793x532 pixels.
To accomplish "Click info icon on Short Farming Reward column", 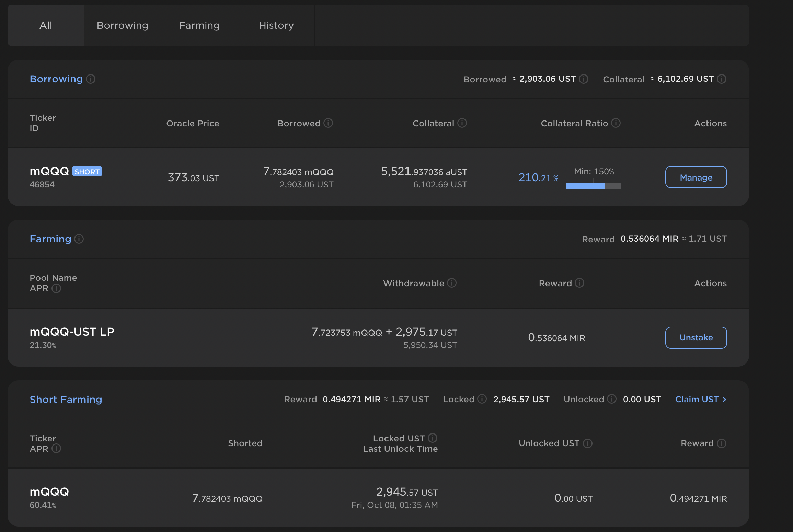I will tap(722, 443).
